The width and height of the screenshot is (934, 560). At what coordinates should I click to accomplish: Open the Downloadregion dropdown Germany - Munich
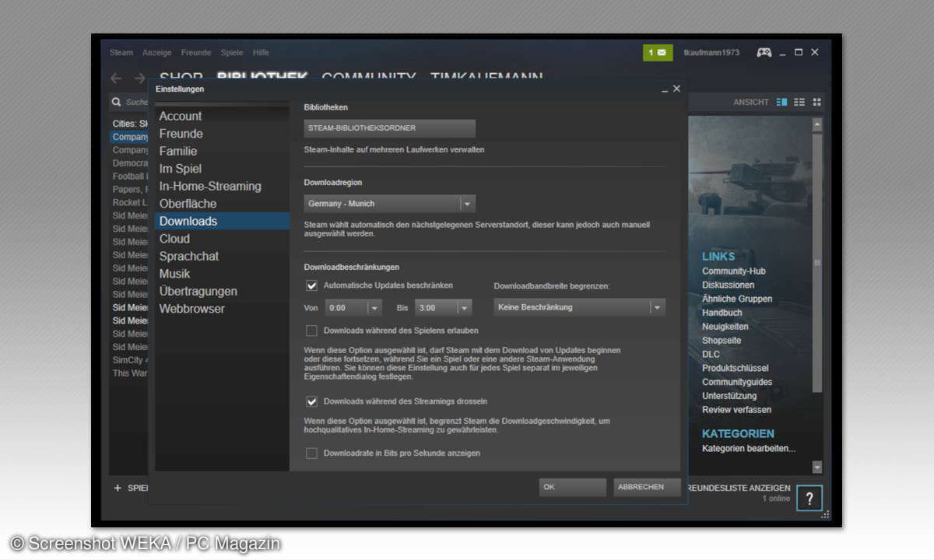pos(389,204)
